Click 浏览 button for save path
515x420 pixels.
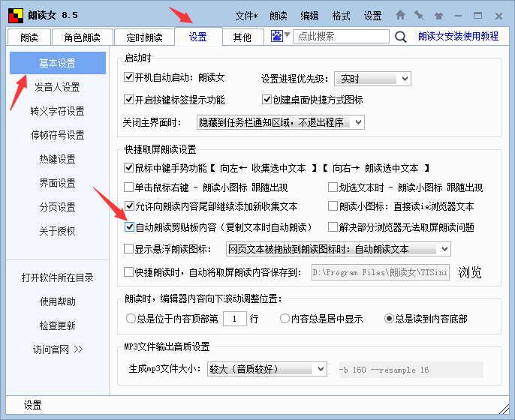pyautogui.click(x=470, y=272)
